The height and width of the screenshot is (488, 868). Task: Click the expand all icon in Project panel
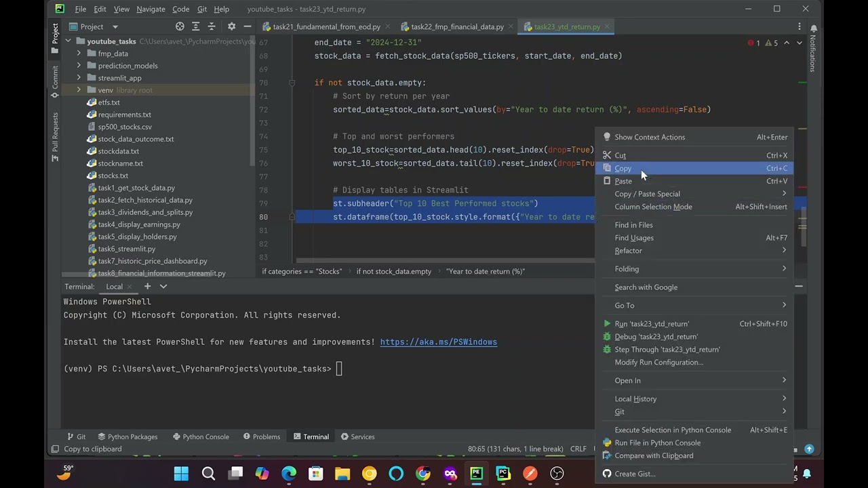[x=196, y=26]
